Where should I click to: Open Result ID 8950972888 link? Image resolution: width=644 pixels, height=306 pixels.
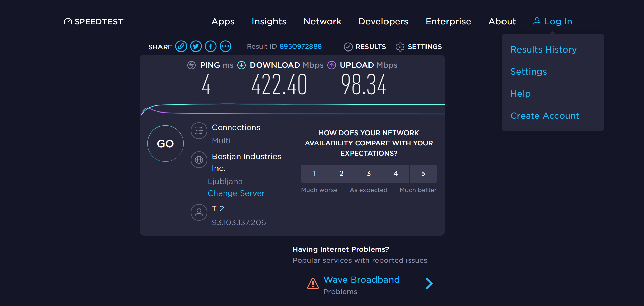point(300,46)
